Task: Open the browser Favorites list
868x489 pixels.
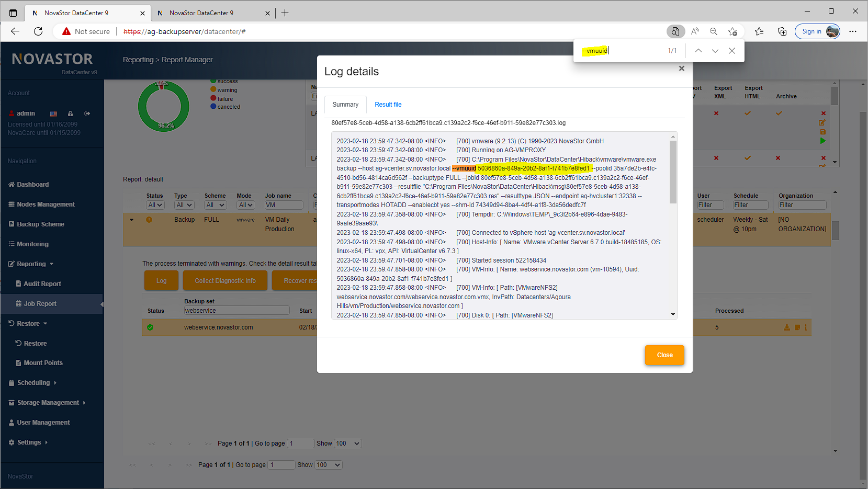Action: pyautogui.click(x=759, y=31)
